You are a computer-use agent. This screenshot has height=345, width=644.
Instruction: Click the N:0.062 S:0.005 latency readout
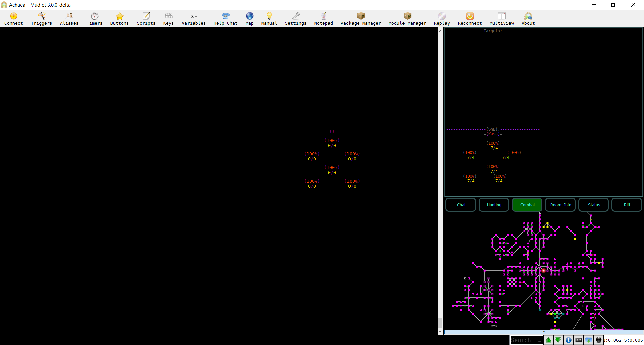point(623,340)
